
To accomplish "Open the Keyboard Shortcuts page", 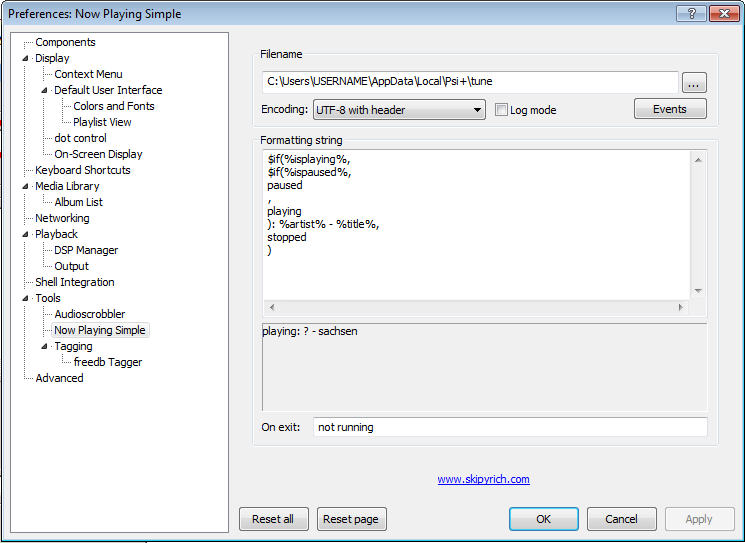I will point(82,170).
